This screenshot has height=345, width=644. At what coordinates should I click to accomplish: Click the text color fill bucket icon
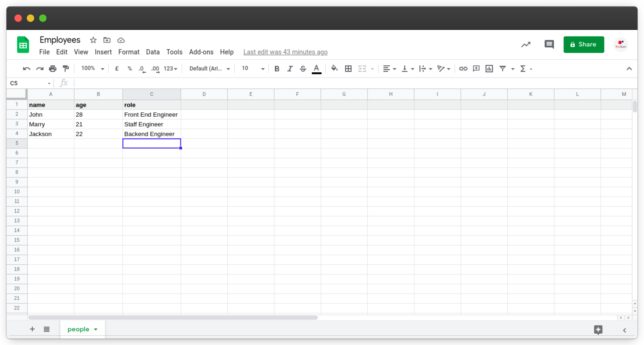pyautogui.click(x=335, y=69)
